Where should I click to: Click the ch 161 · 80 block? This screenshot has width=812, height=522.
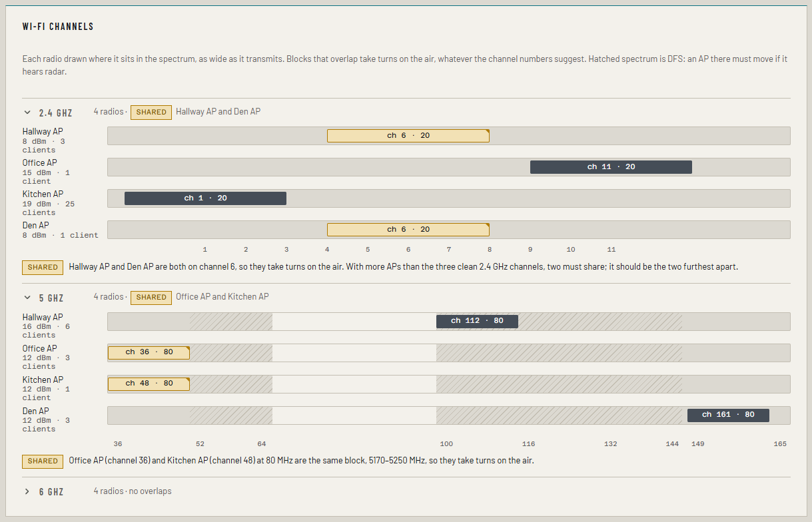point(728,415)
